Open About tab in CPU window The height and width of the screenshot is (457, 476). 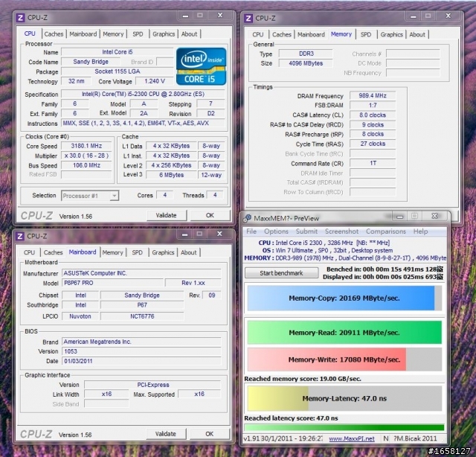[x=189, y=34]
